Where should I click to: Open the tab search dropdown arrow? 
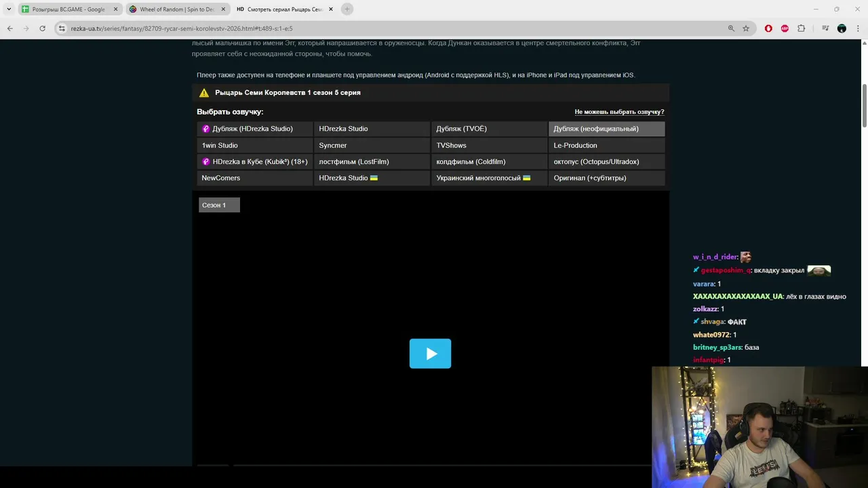(x=9, y=9)
